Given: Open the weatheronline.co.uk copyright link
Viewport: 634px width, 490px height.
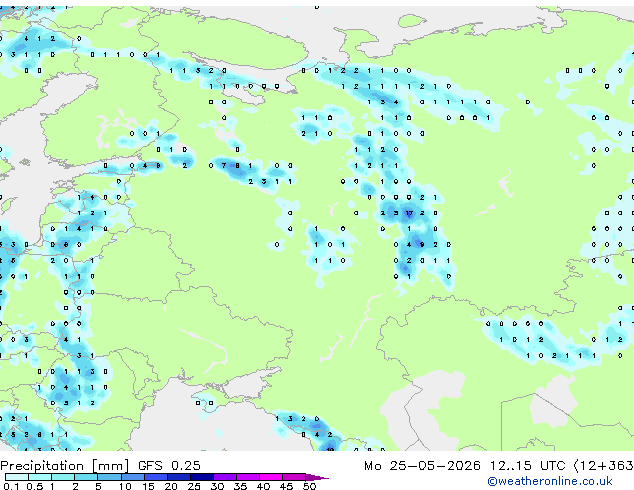Looking at the screenshot, I should tap(550, 481).
